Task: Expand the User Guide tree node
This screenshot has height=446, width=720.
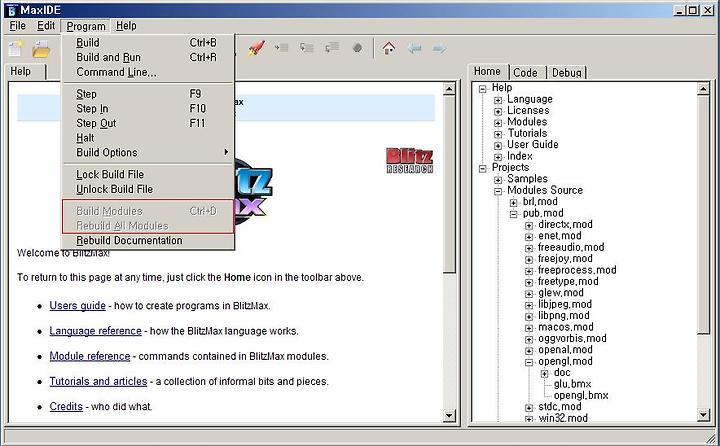Action: 498,146
